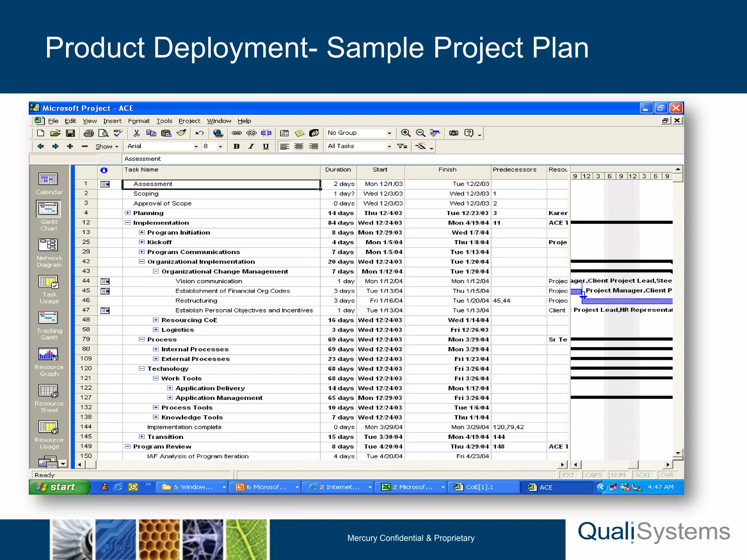Toggle the AutoFilter funnel button
This screenshot has height=560, width=747.
[x=402, y=146]
